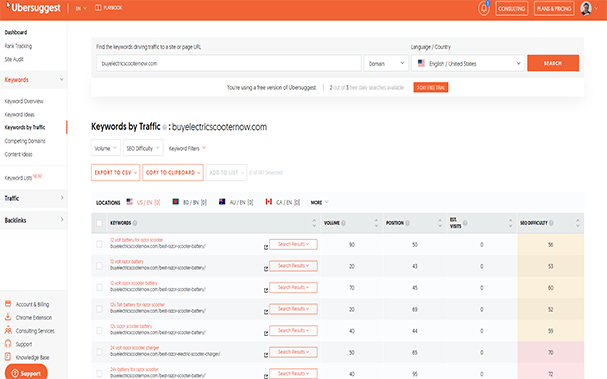Open the notifications bell icon
The height and width of the screenshot is (379, 607).
tap(484, 9)
